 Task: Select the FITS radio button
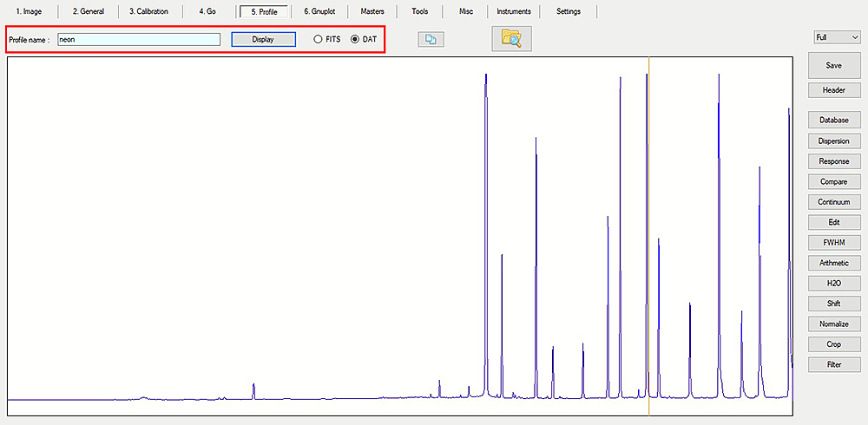pos(318,40)
